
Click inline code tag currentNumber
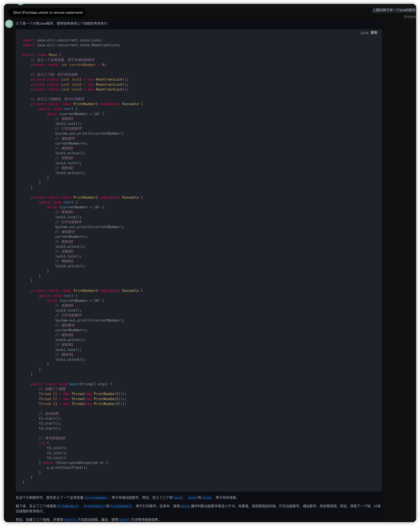tap(96, 498)
